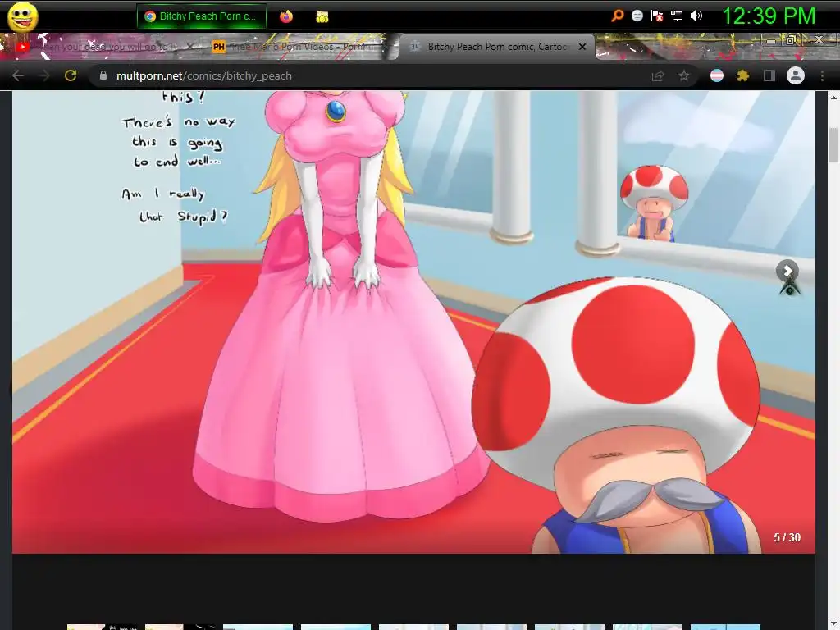Launch Firefox from the taskbar
The image size is (840, 630).
286,16
